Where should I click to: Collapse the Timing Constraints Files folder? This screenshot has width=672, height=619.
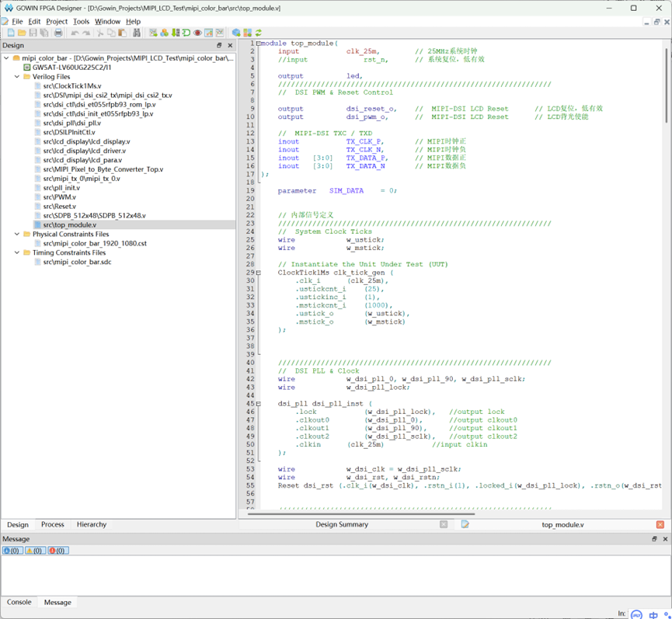(17, 252)
